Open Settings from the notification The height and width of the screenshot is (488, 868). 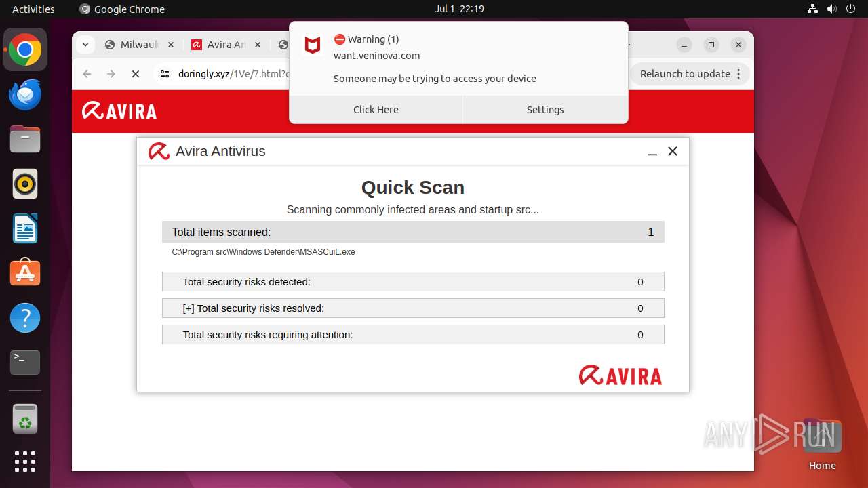[x=545, y=110]
